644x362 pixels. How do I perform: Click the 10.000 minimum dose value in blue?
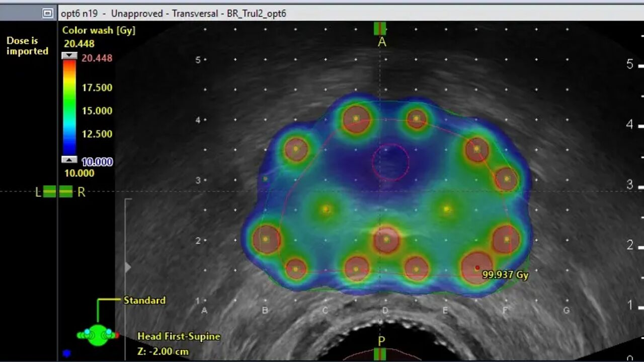(x=97, y=162)
